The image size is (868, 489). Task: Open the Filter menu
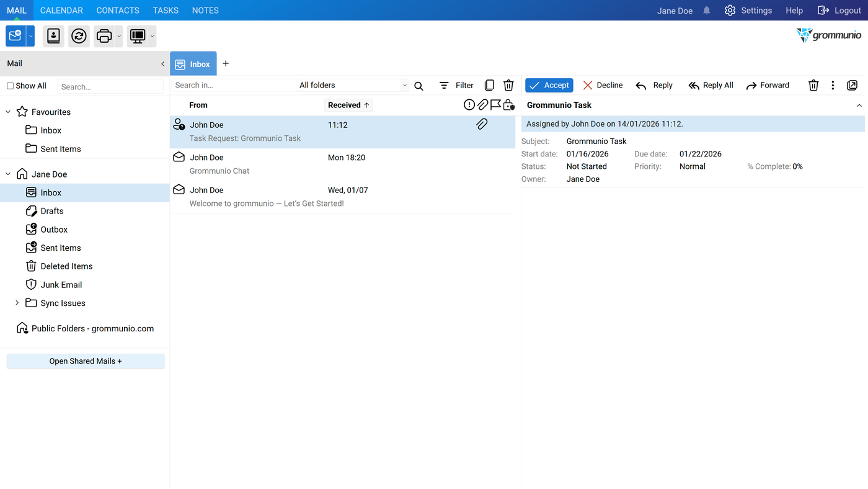click(x=456, y=86)
